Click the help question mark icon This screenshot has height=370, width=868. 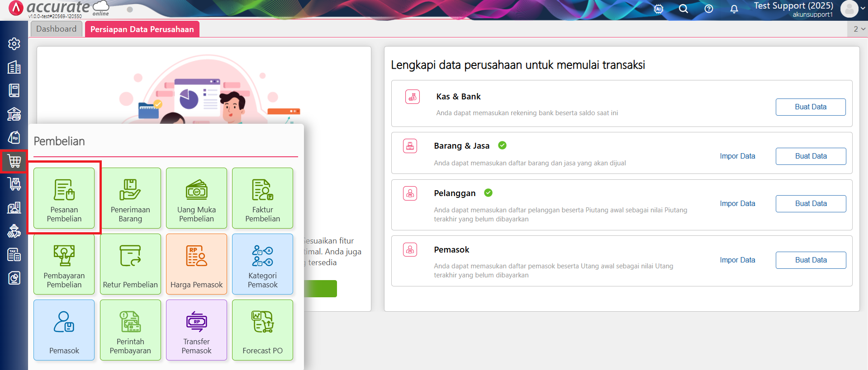[709, 9]
